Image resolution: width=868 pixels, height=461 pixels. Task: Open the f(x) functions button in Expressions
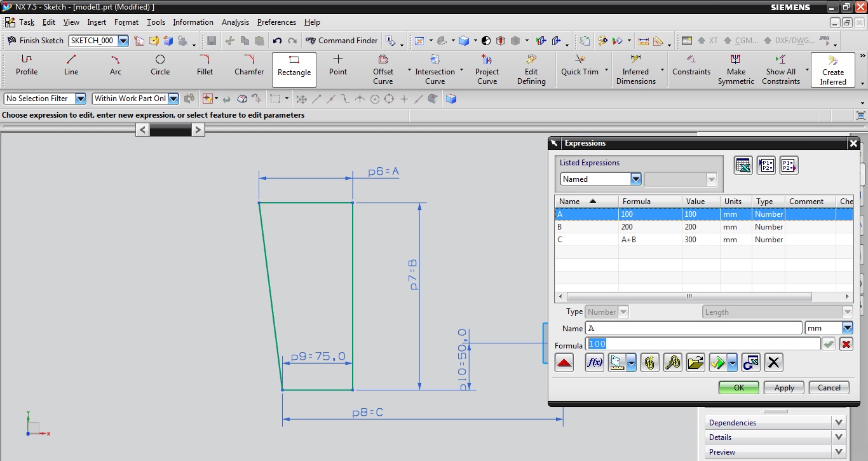(x=594, y=363)
